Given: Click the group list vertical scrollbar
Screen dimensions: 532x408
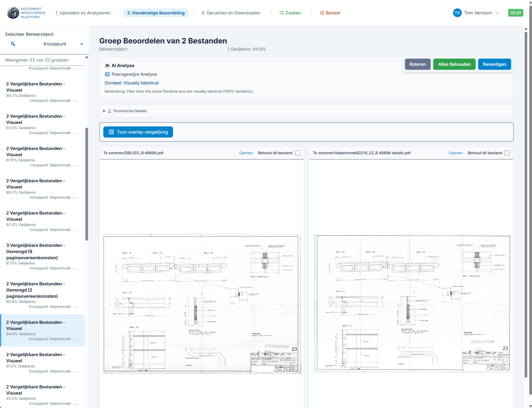Looking at the screenshot, I should (x=87, y=184).
